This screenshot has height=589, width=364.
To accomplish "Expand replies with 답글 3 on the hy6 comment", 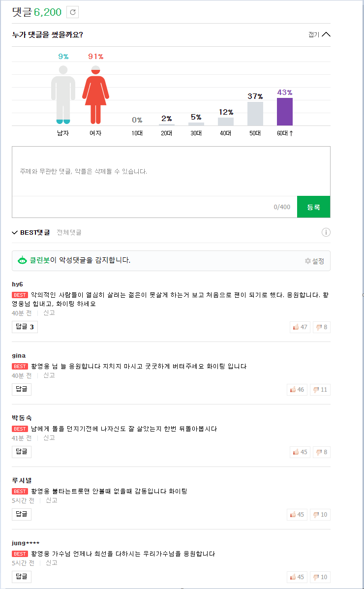I will coord(25,327).
